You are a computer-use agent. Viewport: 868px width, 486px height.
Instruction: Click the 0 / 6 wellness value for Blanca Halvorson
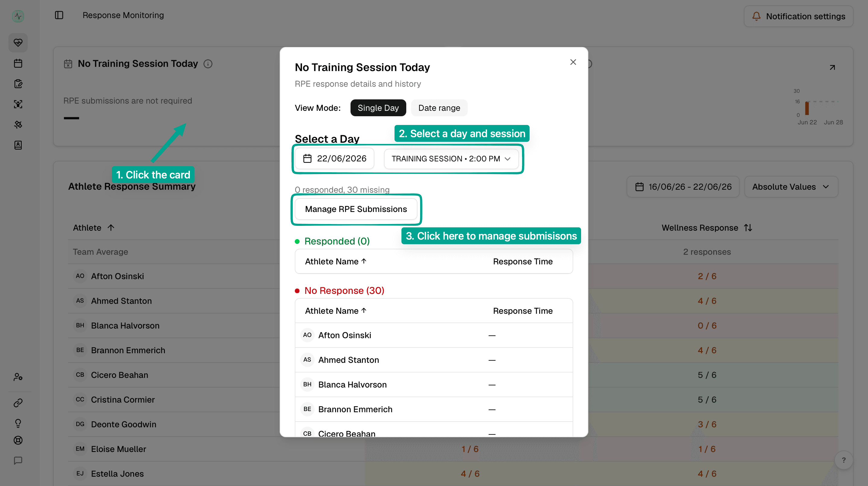[x=707, y=326]
